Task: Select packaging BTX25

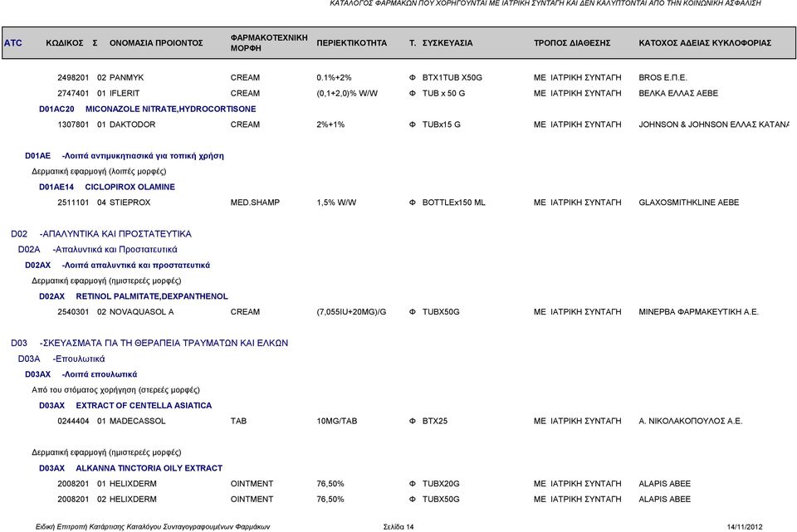Action: click(x=435, y=422)
